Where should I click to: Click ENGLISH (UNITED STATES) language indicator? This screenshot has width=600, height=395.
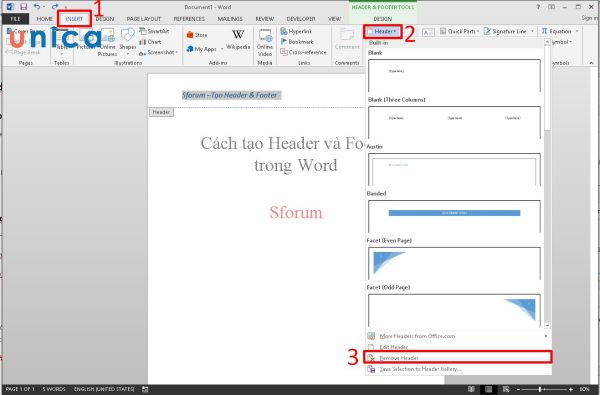[x=104, y=389]
